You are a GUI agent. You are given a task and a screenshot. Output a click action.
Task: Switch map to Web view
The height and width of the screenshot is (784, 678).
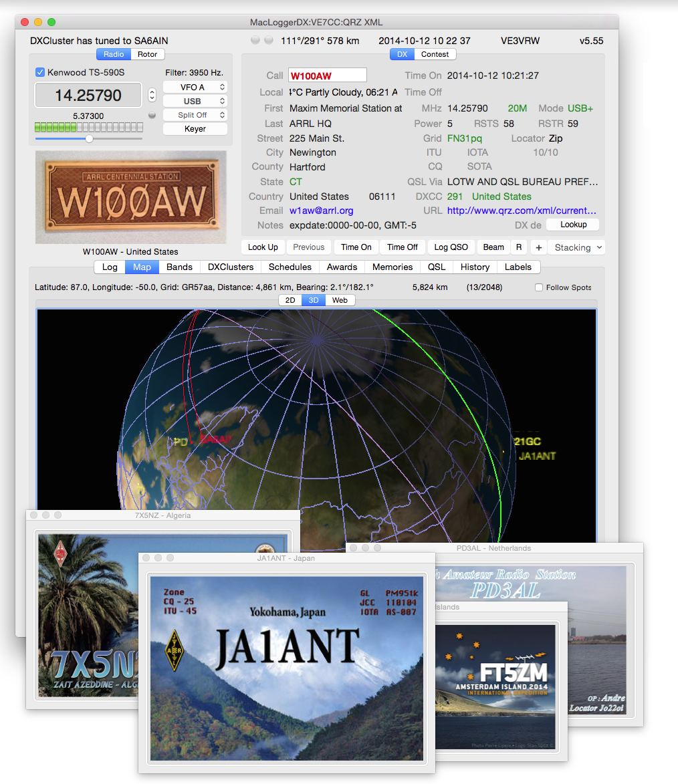340,300
